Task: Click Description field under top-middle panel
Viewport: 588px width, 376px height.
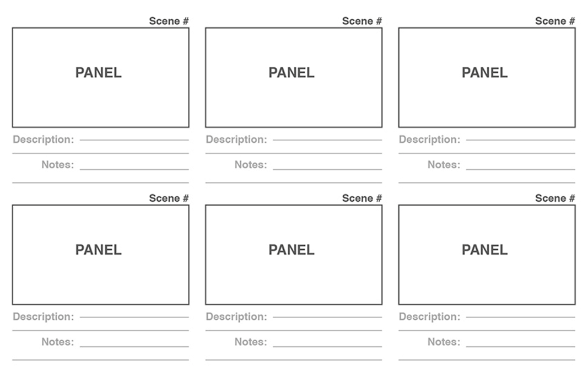Action: point(327,139)
